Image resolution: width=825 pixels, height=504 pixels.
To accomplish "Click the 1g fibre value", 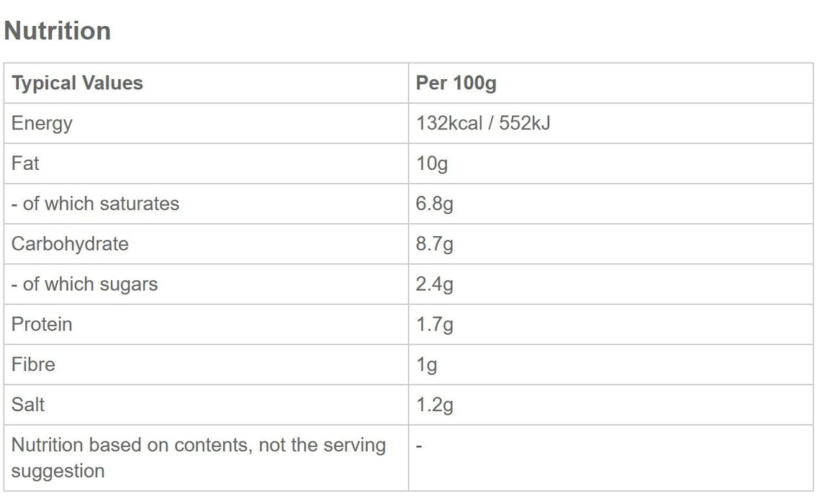I will pos(427,365).
